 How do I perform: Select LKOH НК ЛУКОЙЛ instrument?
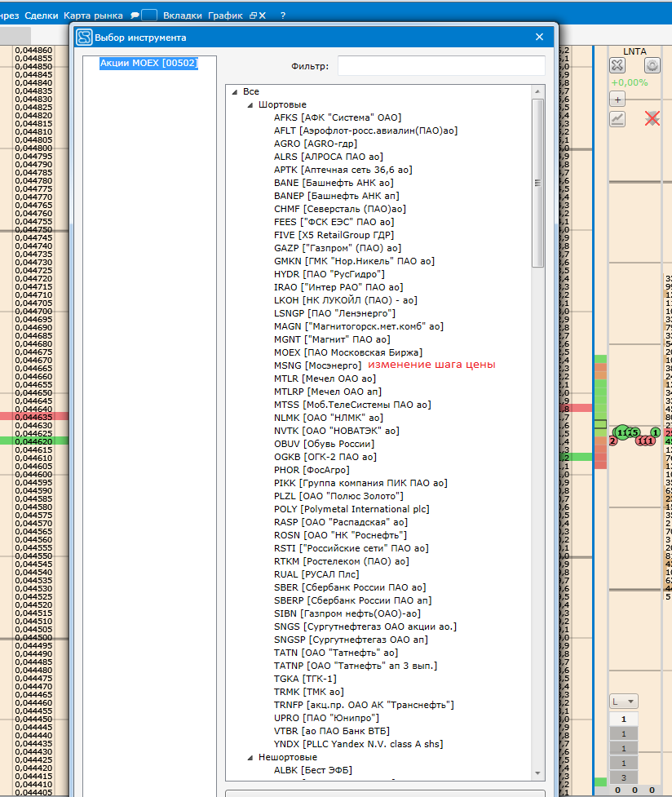pyautogui.click(x=346, y=300)
